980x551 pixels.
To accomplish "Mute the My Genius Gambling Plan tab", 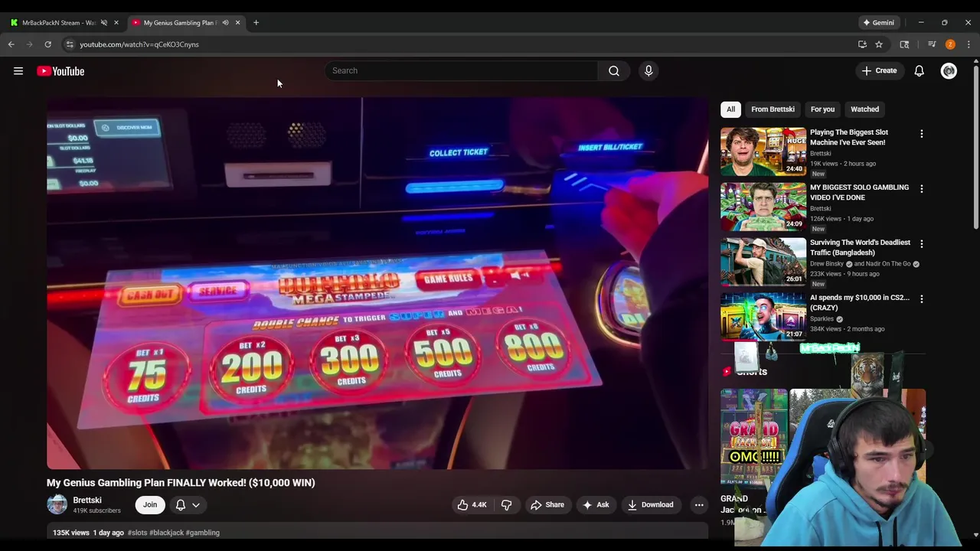I will point(225,22).
